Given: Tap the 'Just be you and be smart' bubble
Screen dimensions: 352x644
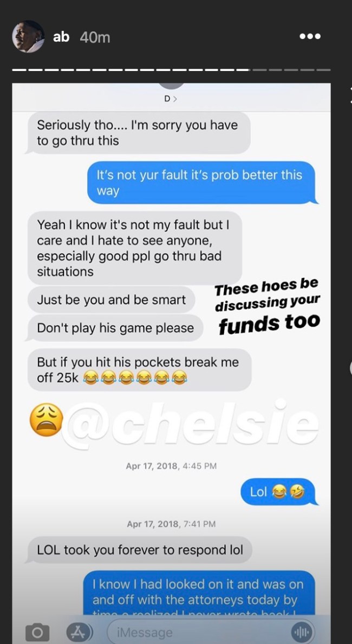Looking at the screenshot, I should 112,300.
